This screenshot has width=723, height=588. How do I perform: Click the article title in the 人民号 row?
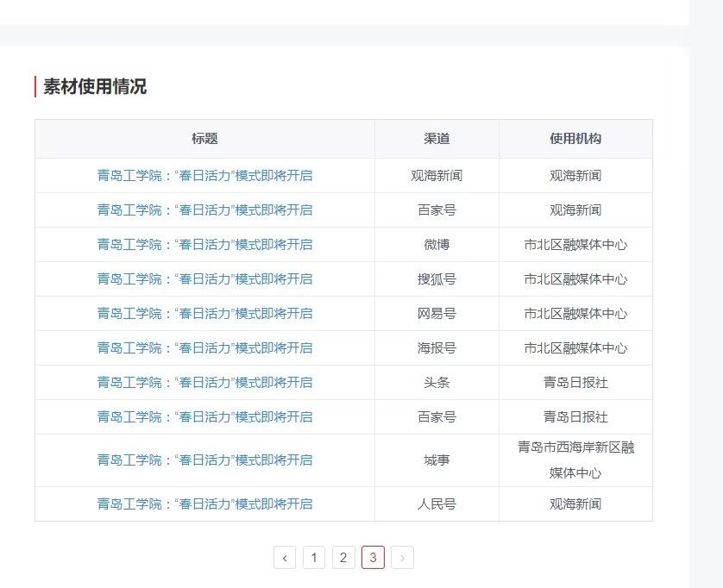click(x=204, y=504)
